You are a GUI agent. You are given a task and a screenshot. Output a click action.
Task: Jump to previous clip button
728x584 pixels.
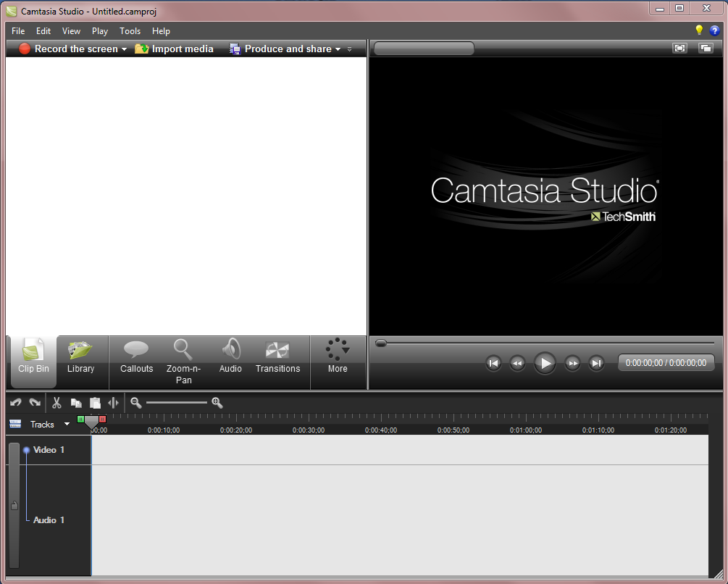click(493, 363)
